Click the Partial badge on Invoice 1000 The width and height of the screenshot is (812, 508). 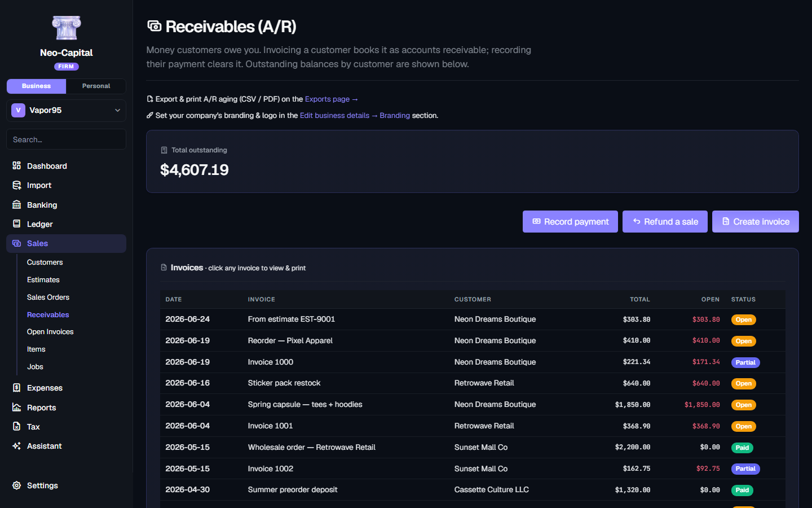coord(745,362)
